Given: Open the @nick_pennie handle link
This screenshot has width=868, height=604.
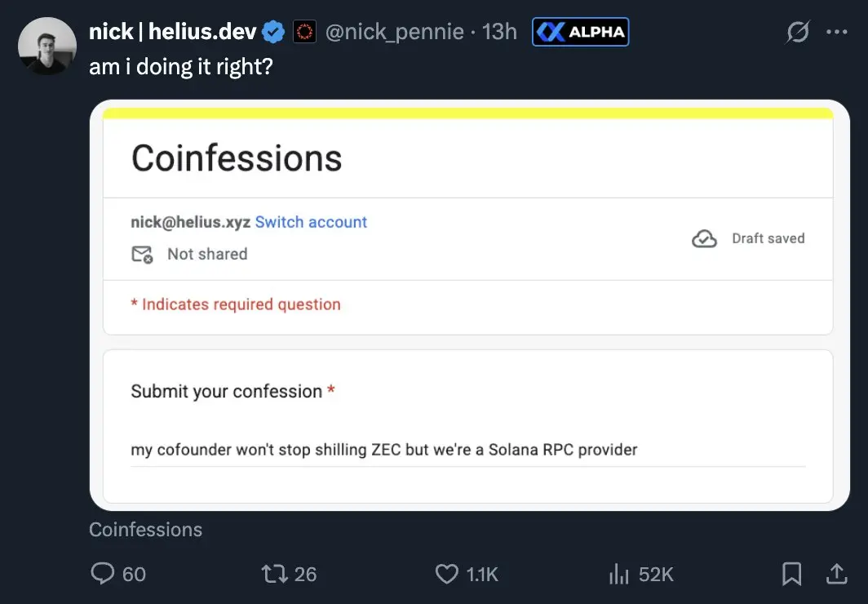Looking at the screenshot, I should (394, 33).
